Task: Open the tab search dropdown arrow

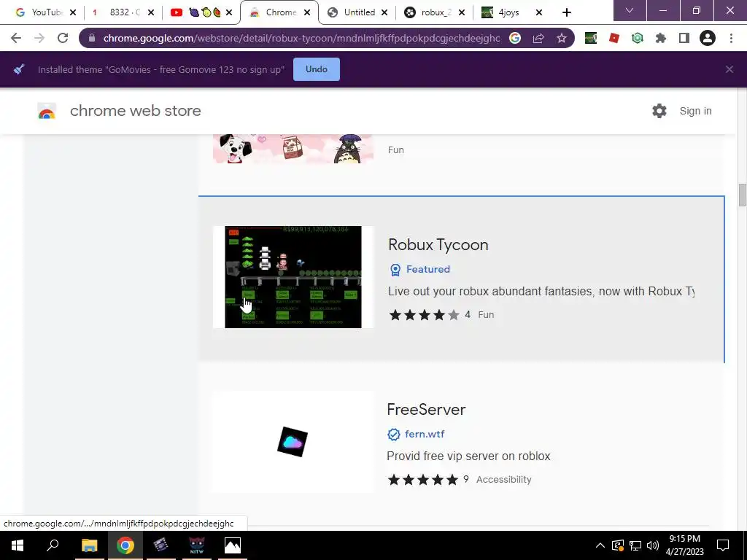Action: [x=630, y=10]
